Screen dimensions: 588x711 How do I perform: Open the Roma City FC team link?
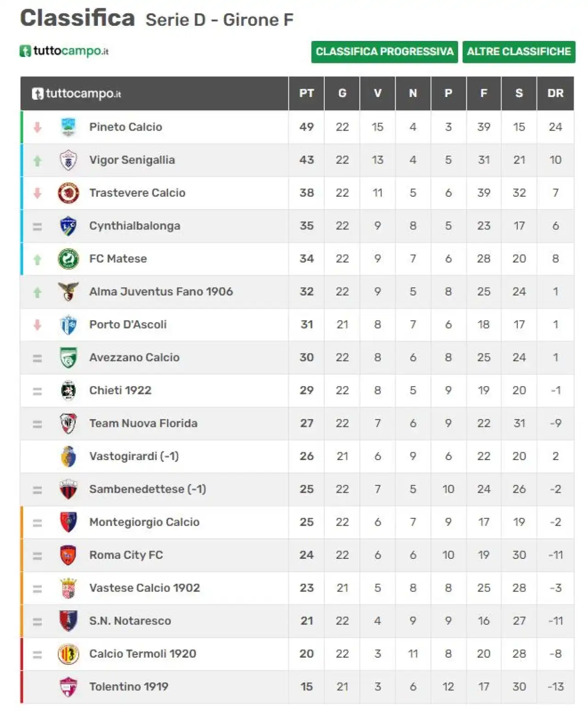(126, 555)
